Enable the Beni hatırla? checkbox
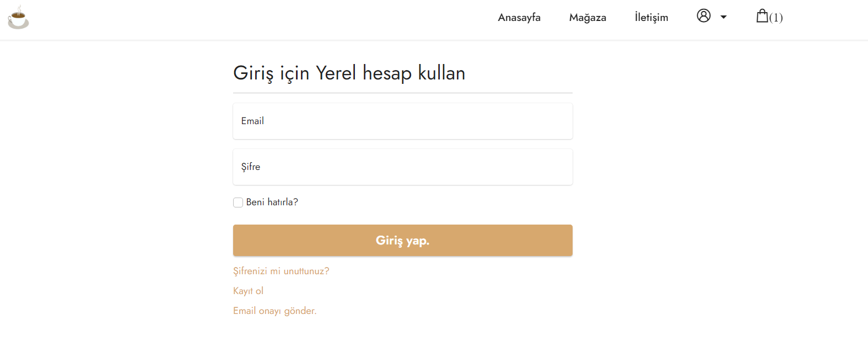Screen dimensions: 868x357 tap(238, 202)
